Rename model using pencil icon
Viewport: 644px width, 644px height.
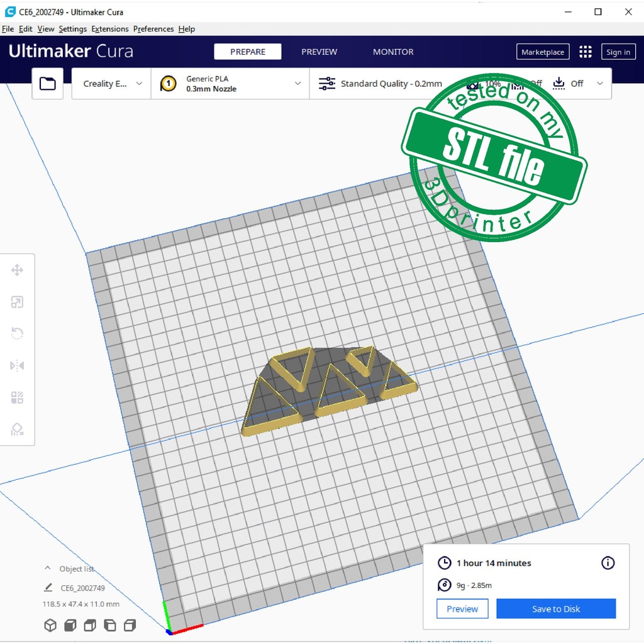(x=48, y=588)
